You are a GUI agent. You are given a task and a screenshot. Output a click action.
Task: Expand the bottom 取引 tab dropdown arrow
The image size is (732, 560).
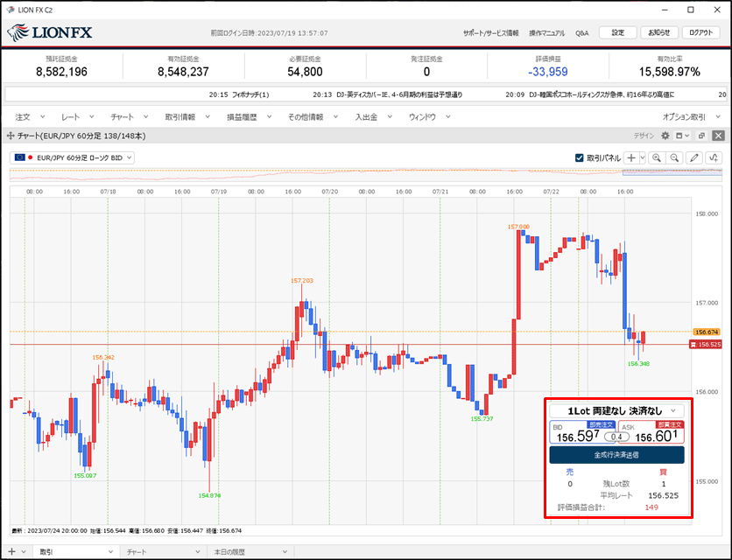click(x=110, y=551)
